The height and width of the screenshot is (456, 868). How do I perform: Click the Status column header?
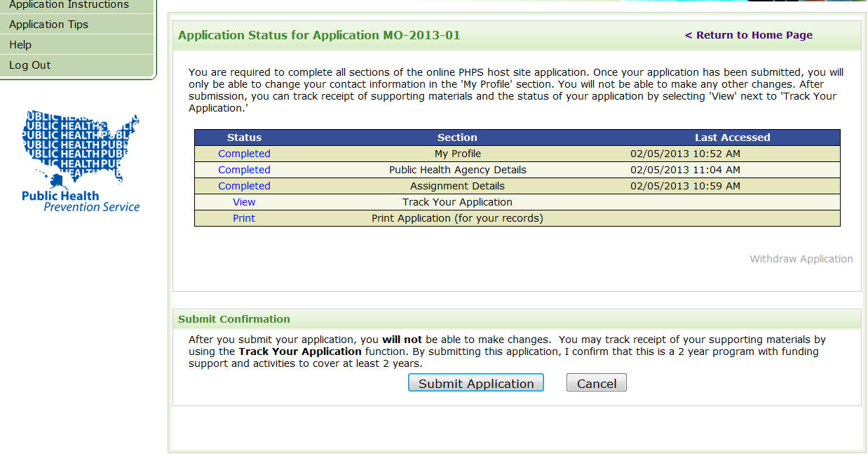[x=244, y=138]
